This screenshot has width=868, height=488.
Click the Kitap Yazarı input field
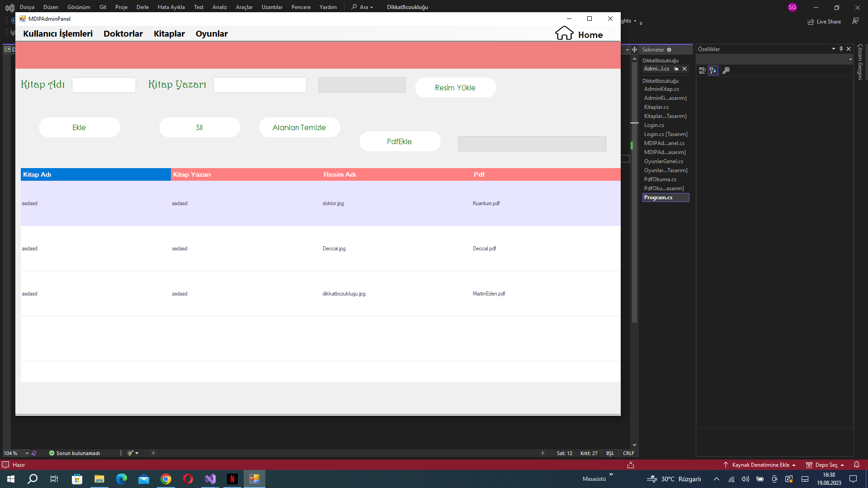pyautogui.click(x=260, y=85)
